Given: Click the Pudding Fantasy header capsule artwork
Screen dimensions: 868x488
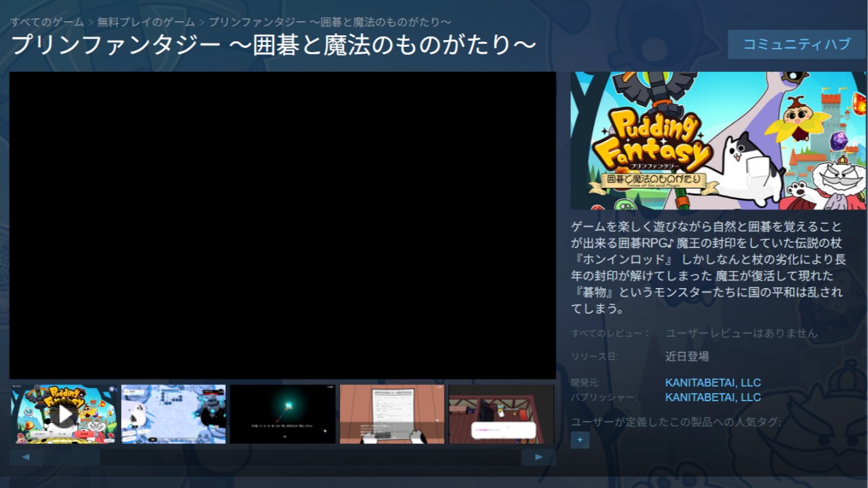Looking at the screenshot, I should (720, 140).
